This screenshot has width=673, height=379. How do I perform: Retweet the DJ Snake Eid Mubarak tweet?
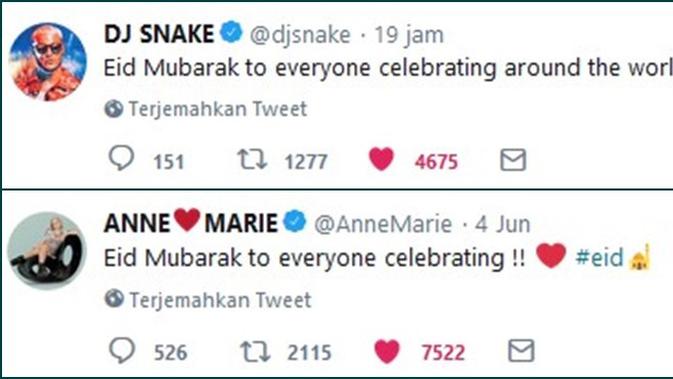tap(253, 159)
